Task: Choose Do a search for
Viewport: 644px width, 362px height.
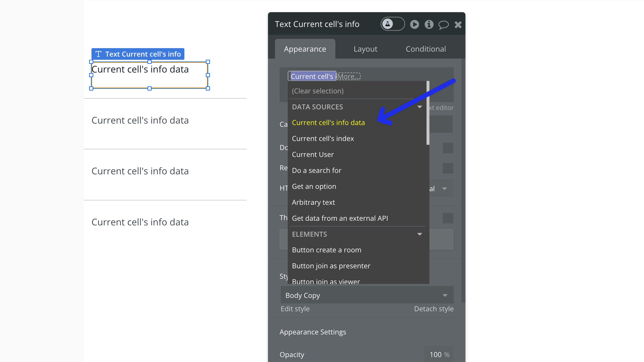Action: tap(316, 171)
